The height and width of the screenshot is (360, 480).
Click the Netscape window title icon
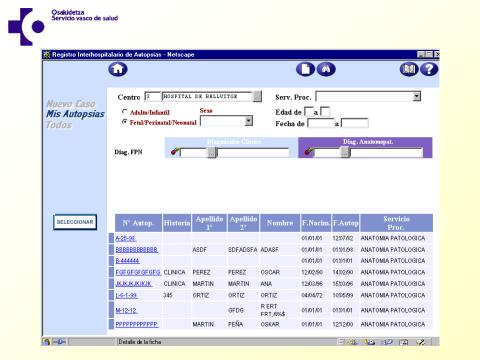47,54
